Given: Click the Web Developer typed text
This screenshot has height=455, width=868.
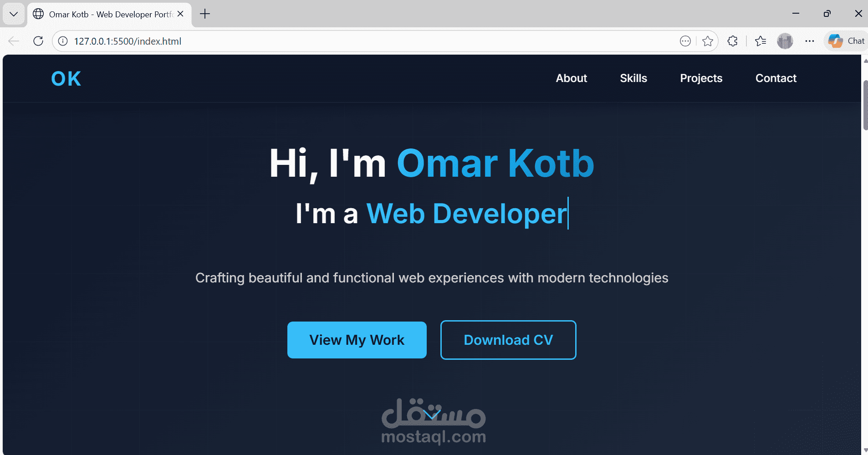Looking at the screenshot, I should tap(467, 213).
